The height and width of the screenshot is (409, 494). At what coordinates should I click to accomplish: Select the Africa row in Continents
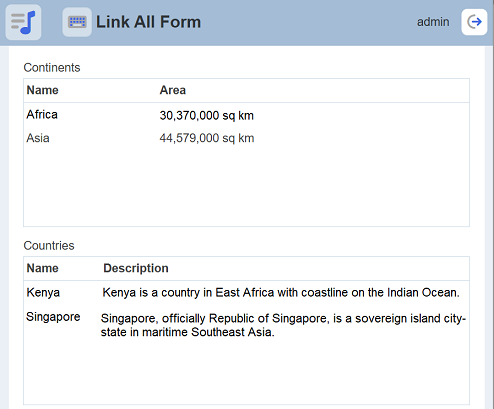pos(246,115)
